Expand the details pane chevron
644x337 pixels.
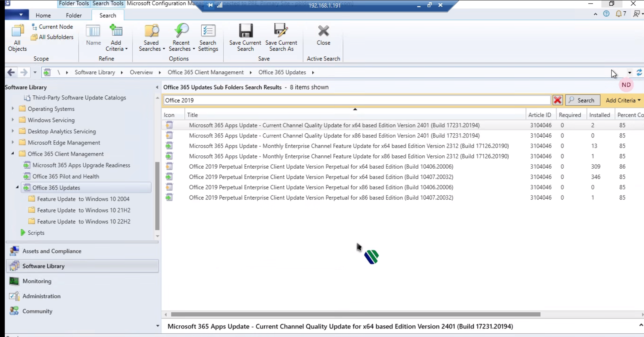click(641, 325)
